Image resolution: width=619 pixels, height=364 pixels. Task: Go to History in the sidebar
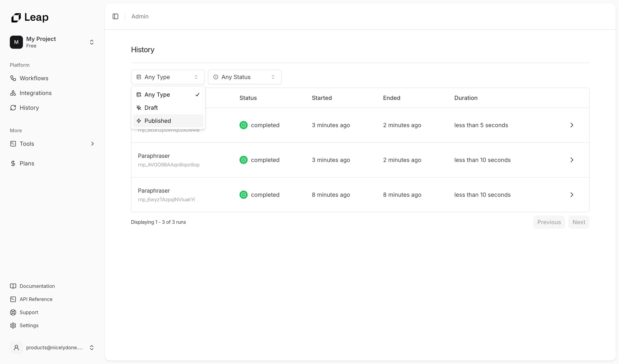pos(29,108)
